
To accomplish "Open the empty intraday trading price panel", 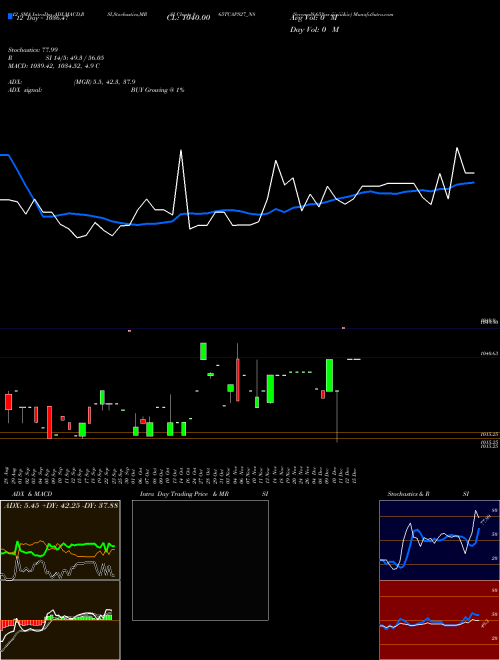I will pos(200,560).
